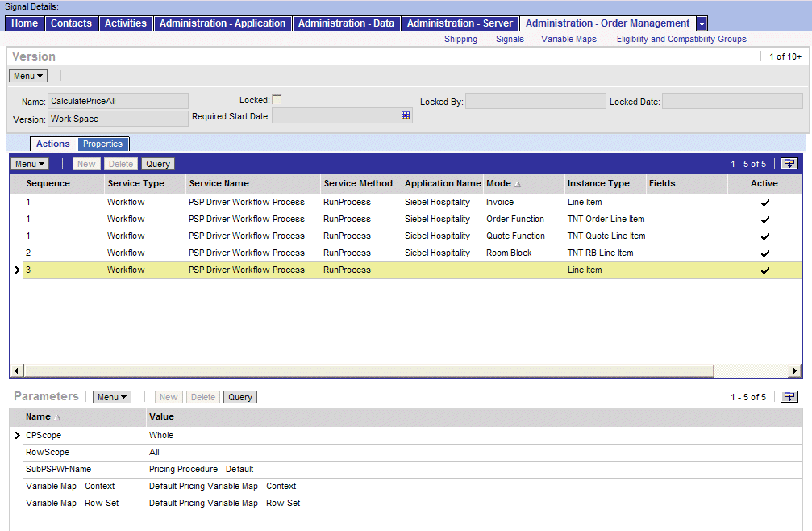This screenshot has width=812, height=531.
Task: Click the expand list icon beside Parameters record count
Action: point(788,396)
